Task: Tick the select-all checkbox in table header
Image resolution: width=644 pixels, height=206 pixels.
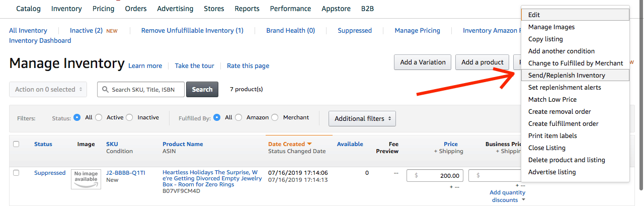Action: tap(16, 144)
